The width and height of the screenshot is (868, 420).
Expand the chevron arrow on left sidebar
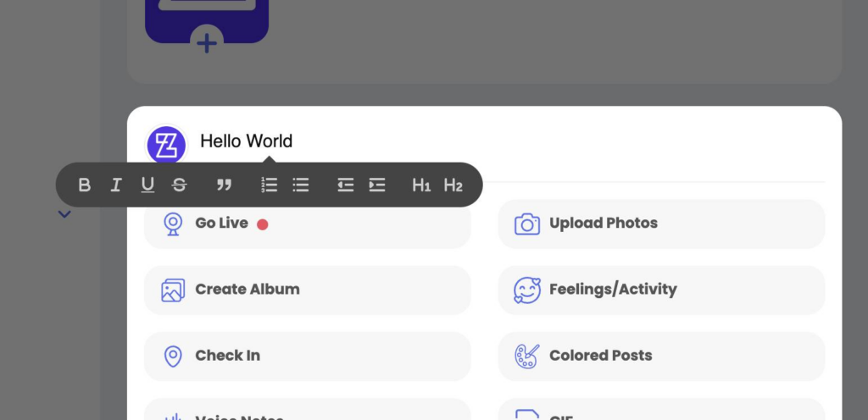click(64, 214)
